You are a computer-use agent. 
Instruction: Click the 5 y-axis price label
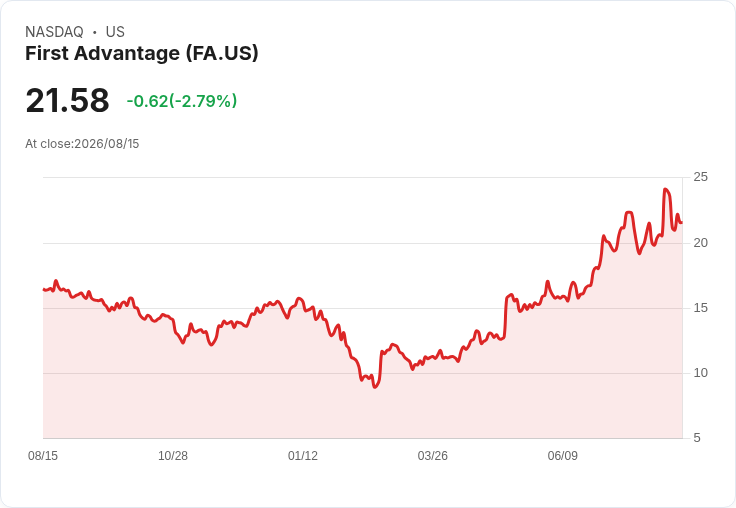(x=697, y=438)
